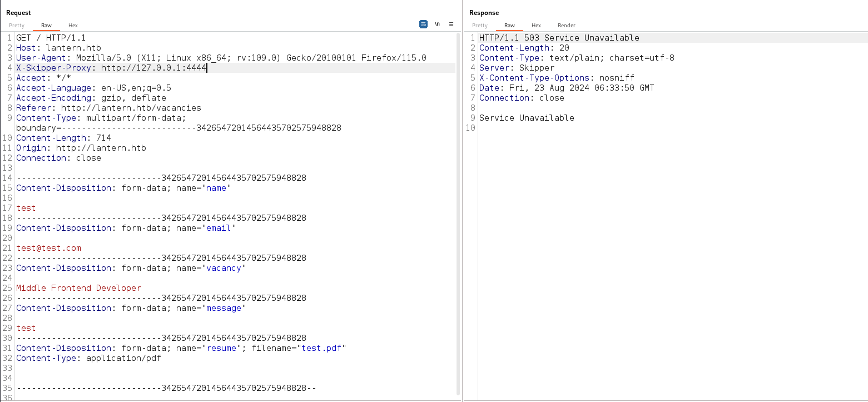
Task: Click the 'Content-Length: 714' line
Action: point(63,138)
